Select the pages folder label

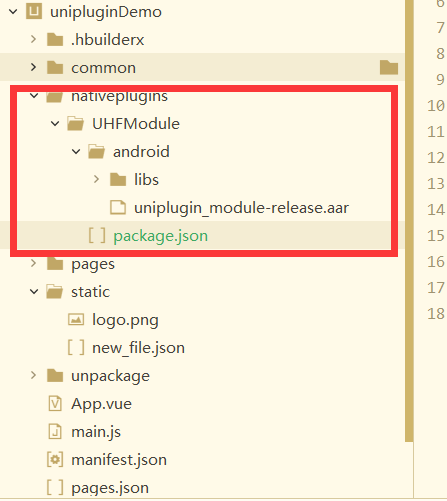pos(93,264)
